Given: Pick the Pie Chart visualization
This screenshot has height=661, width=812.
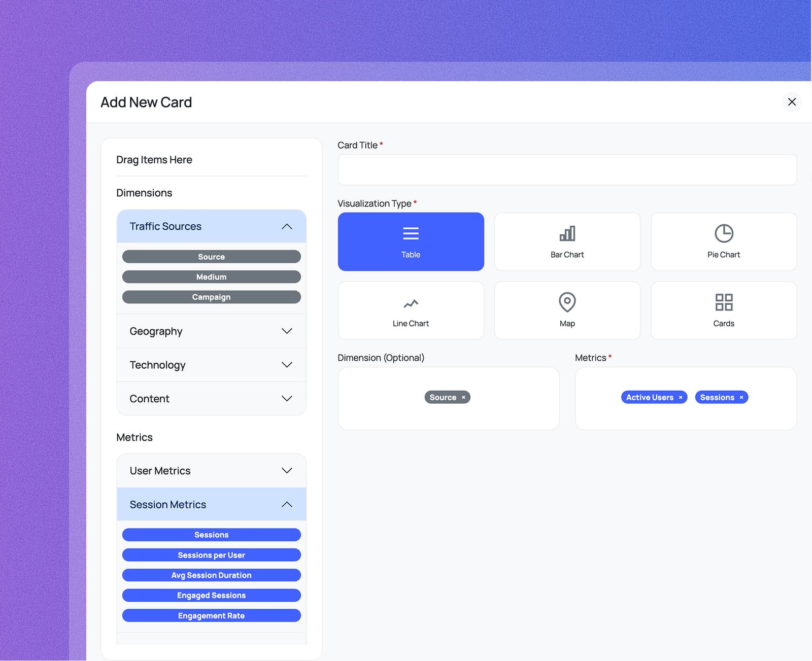Looking at the screenshot, I should point(723,241).
